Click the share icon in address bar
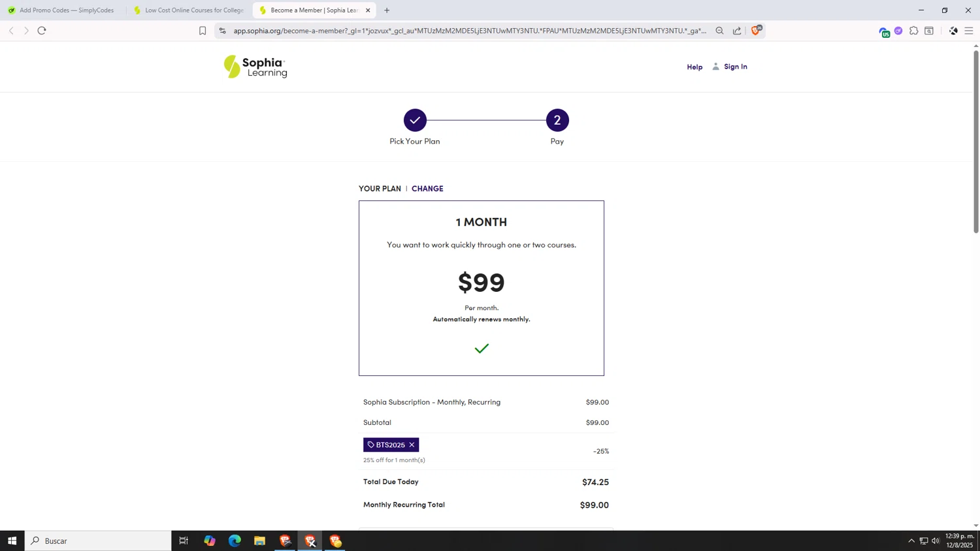980x551 pixels. pos(737,31)
